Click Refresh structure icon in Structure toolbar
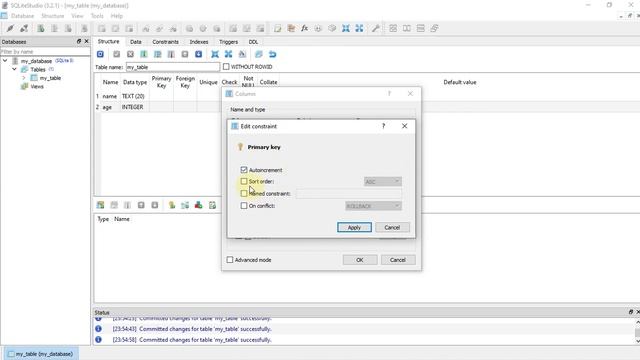Viewport: 640px width, 360px height. pos(100,54)
